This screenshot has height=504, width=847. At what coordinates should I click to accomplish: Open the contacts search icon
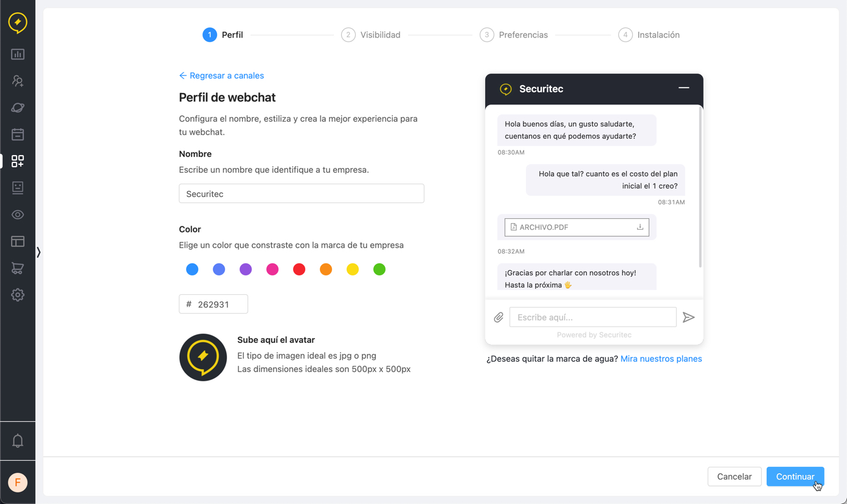pyautogui.click(x=18, y=81)
